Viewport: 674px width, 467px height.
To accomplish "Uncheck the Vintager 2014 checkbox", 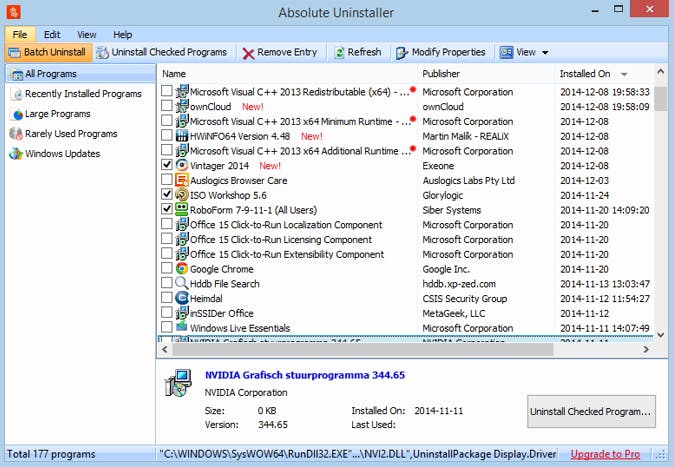I will pyautogui.click(x=167, y=165).
